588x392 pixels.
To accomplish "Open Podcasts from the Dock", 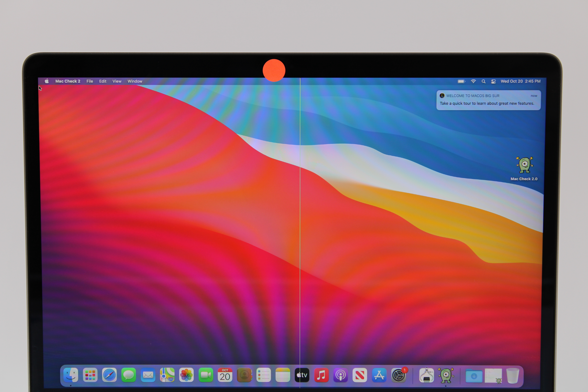I will coord(340,375).
